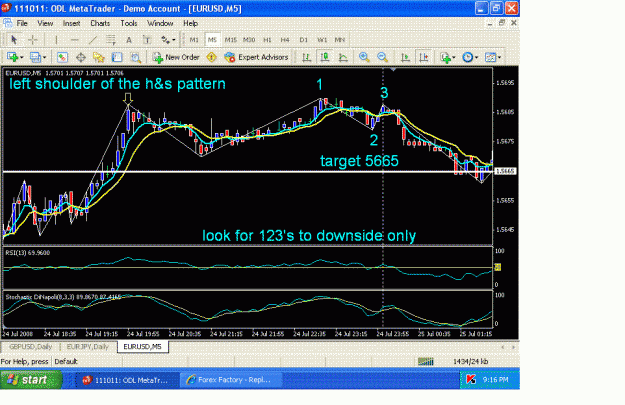
Task: Enable Expert Advisors
Action: [x=256, y=57]
